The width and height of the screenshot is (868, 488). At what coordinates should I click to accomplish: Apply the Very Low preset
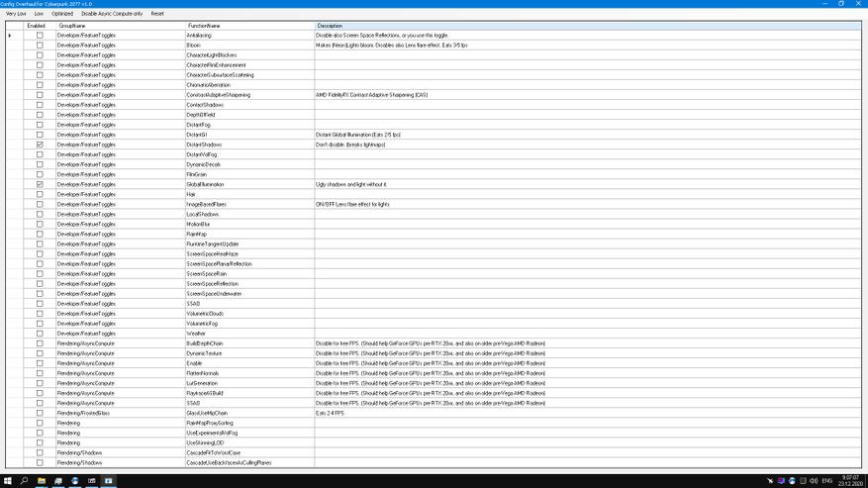tap(16, 14)
